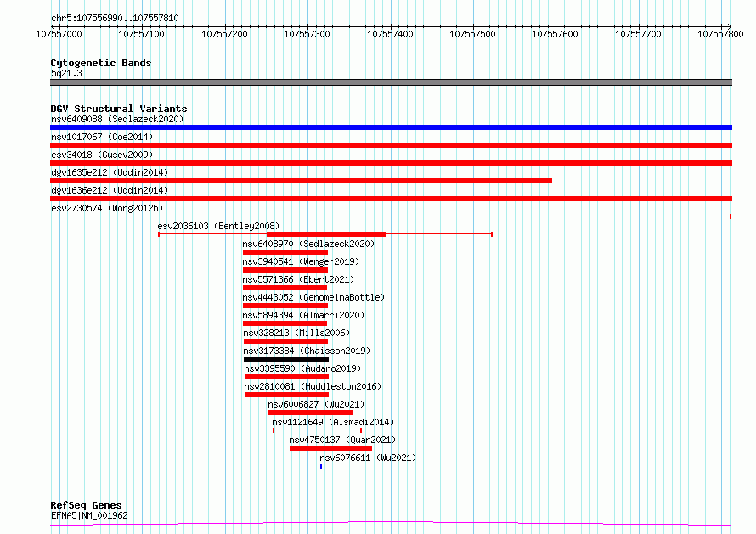Select the 5q21.3 band label
Image resolution: width=756 pixels, height=534 pixels.
66,73
